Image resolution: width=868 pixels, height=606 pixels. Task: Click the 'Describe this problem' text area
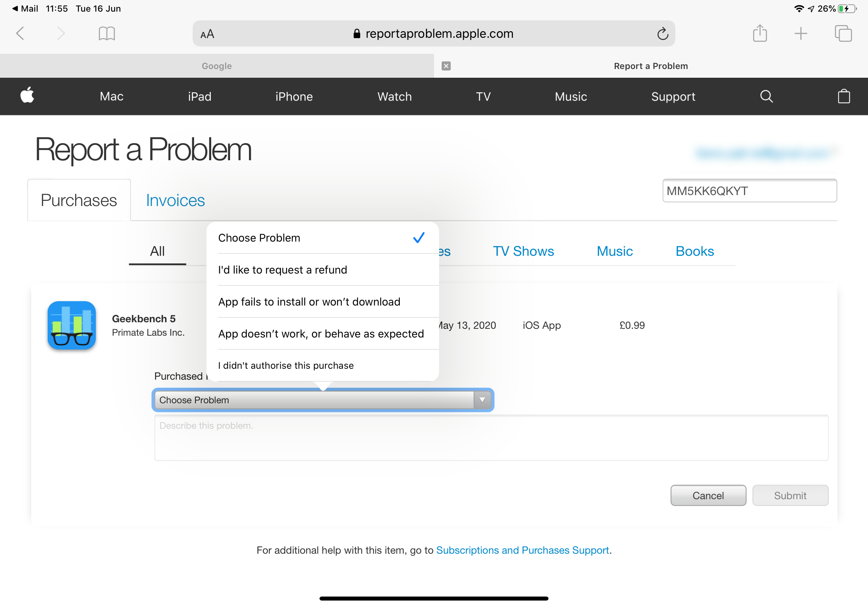491,438
